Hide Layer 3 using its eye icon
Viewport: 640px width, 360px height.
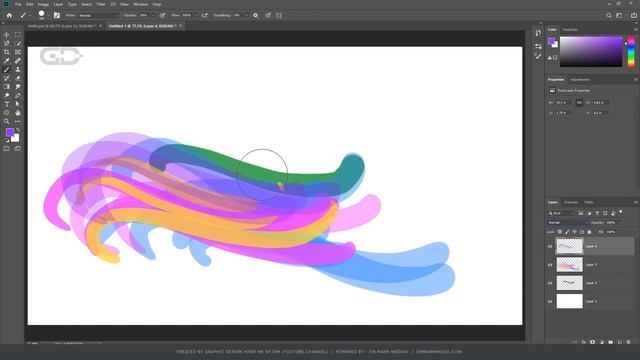(x=550, y=265)
